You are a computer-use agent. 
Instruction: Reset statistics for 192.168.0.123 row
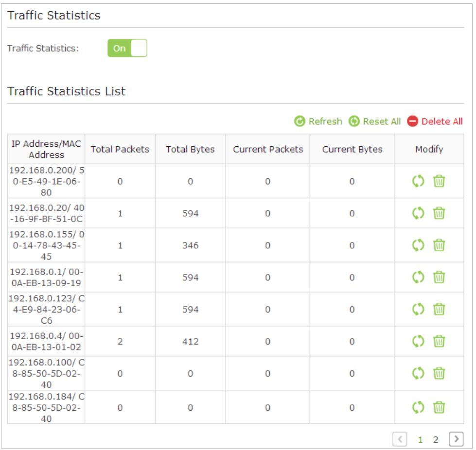point(418,309)
